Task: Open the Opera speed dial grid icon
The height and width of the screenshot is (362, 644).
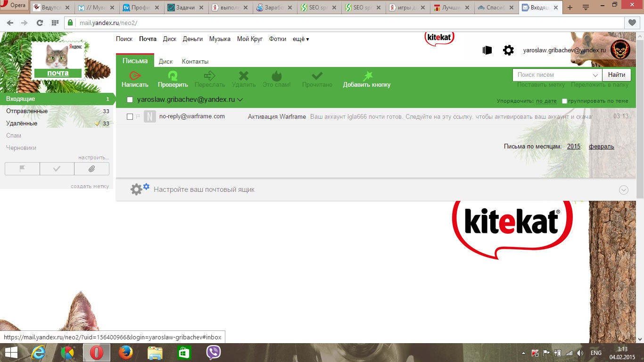Action: pyautogui.click(x=55, y=23)
